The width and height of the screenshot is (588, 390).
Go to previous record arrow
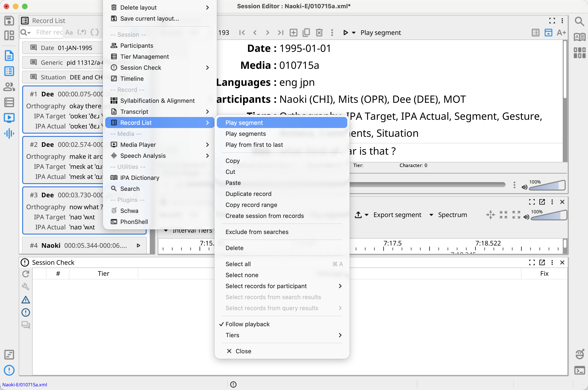tap(255, 33)
